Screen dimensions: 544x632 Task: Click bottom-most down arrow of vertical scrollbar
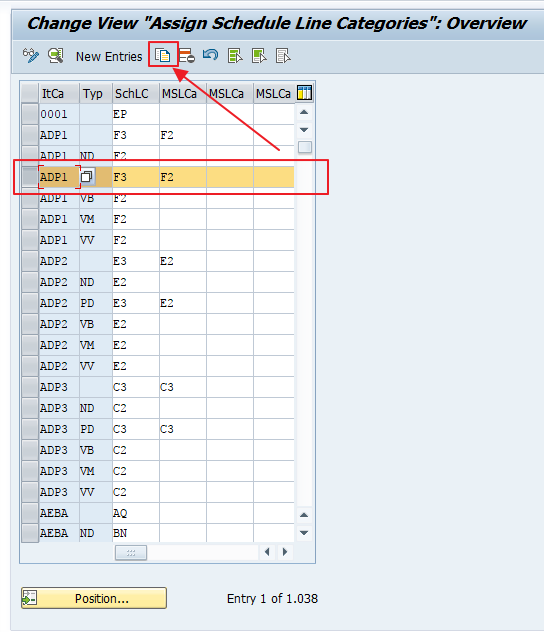[304, 532]
